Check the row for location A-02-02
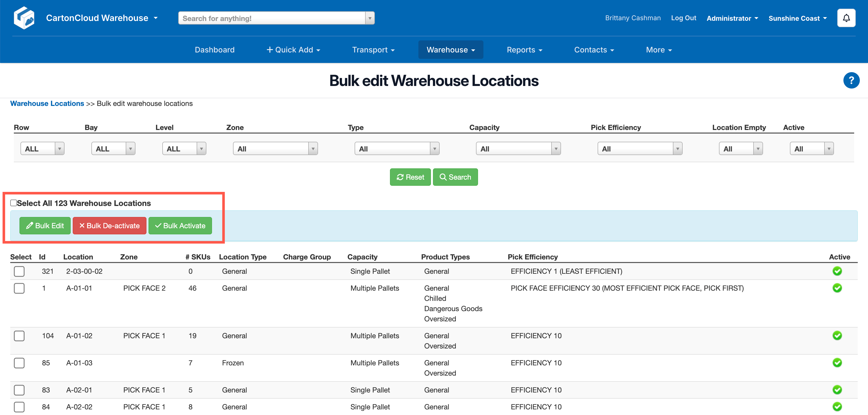The height and width of the screenshot is (415, 868). [x=19, y=407]
